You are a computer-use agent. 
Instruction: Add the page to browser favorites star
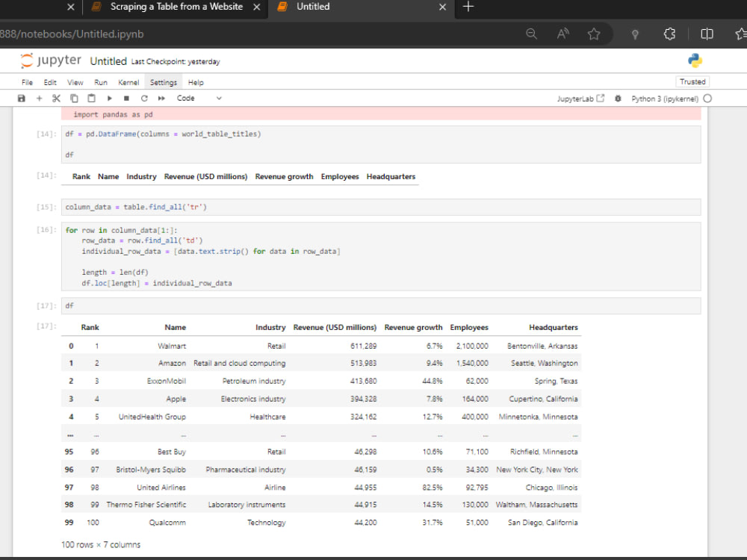coord(594,34)
